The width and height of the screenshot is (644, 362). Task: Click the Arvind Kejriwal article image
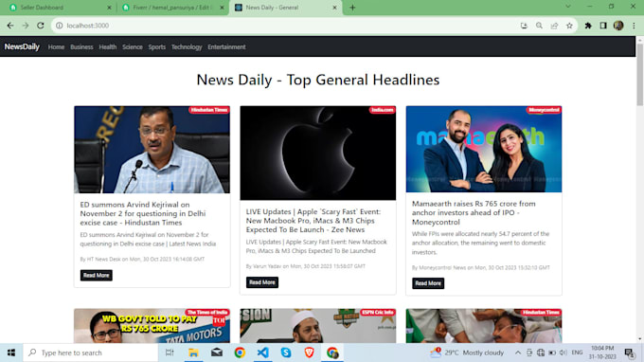coord(152,150)
